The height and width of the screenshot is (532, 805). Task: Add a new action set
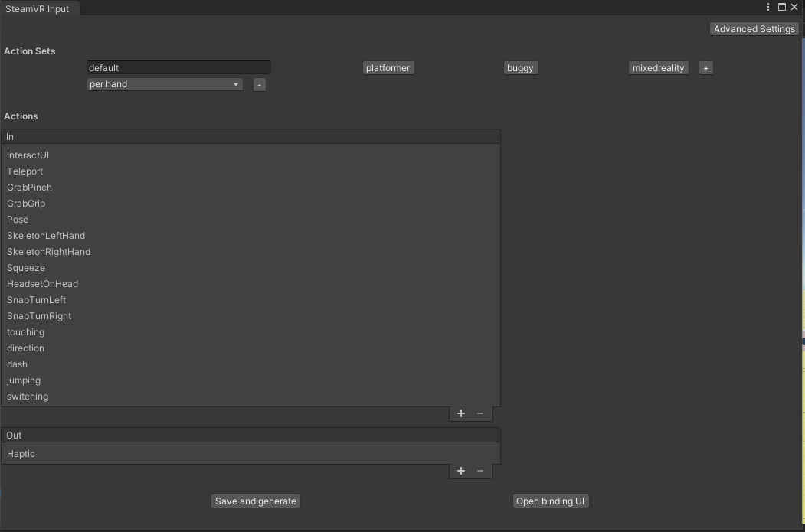706,68
